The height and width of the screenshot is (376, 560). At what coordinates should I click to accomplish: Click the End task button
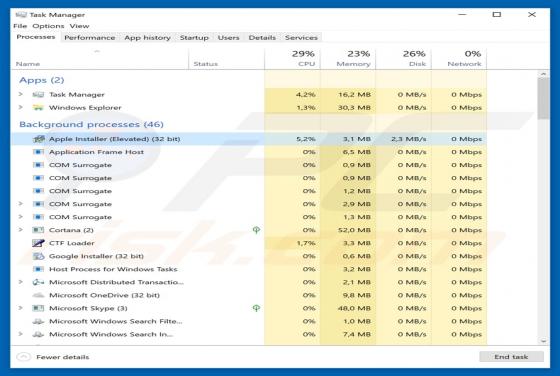[511, 357]
